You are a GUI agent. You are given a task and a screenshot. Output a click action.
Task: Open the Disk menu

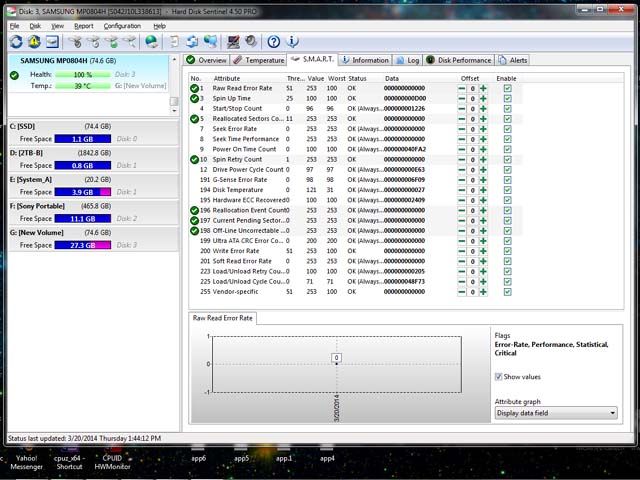(x=35, y=25)
